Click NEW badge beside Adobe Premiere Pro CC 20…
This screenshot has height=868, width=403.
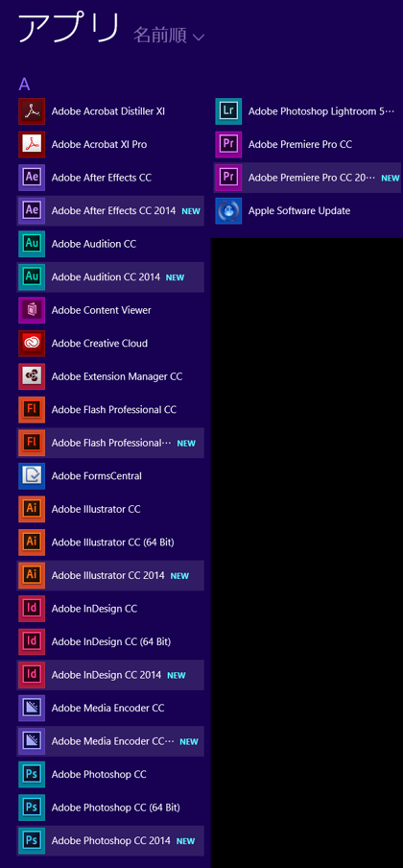391,179
